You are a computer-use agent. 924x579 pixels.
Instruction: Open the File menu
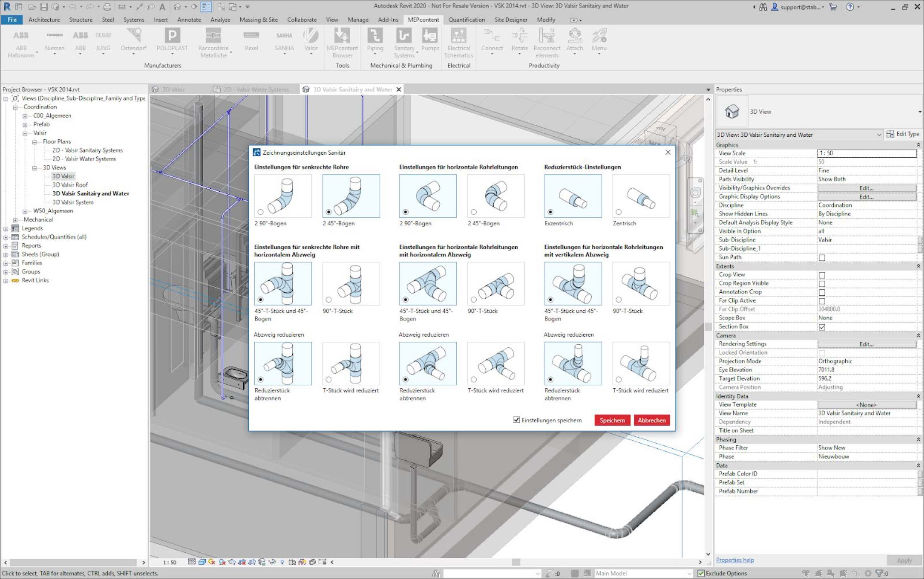12,20
